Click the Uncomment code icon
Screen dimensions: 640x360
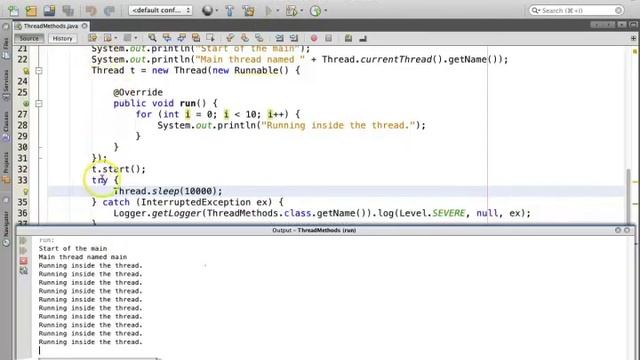pyautogui.click(x=363, y=38)
